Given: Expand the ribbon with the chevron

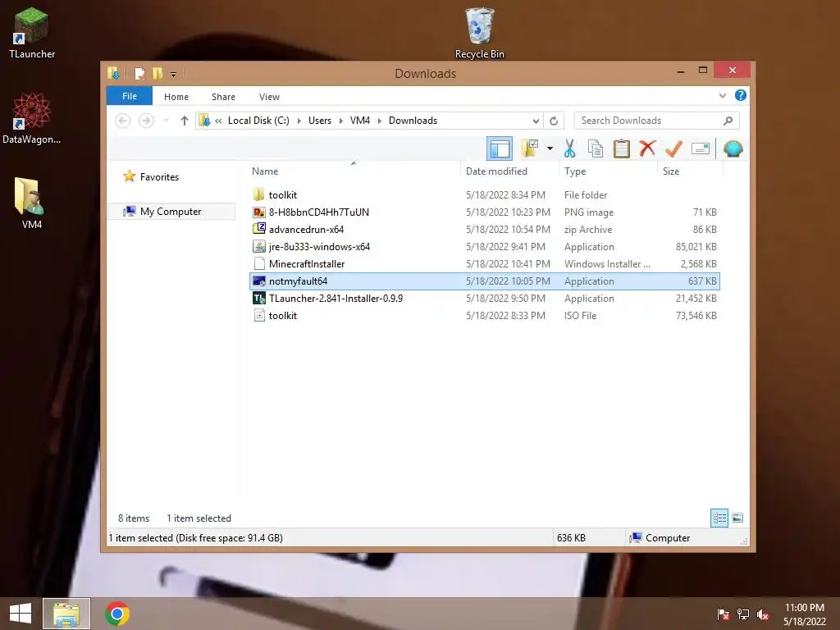Looking at the screenshot, I should pos(722,95).
